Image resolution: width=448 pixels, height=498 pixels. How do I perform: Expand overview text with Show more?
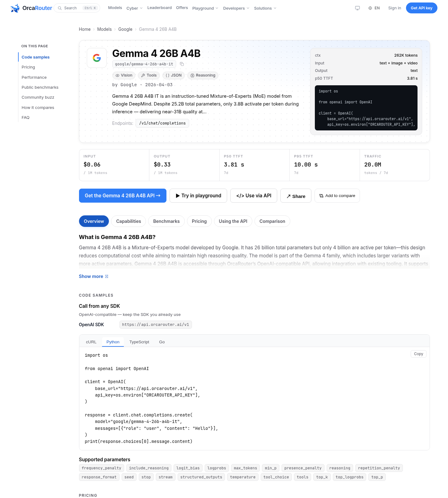point(94,276)
